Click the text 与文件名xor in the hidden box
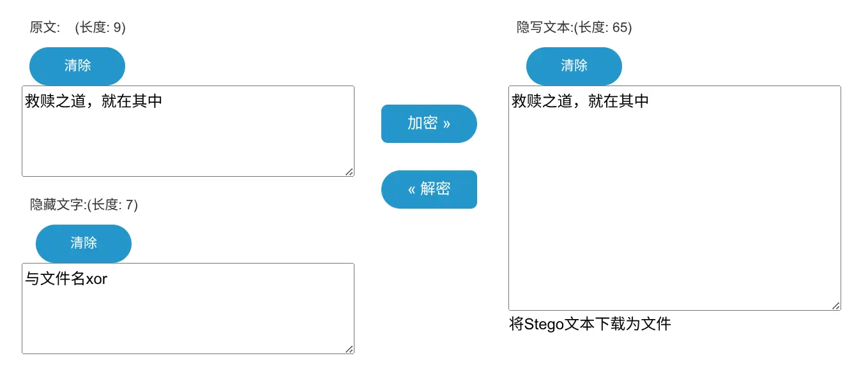The height and width of the screenshot is (365, 868). coord(66,279)
